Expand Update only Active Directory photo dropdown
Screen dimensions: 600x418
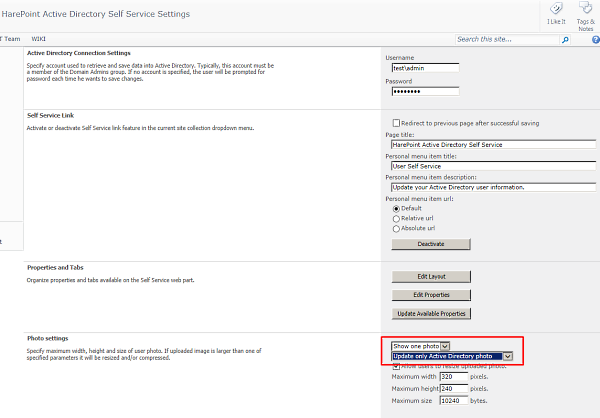508,355
